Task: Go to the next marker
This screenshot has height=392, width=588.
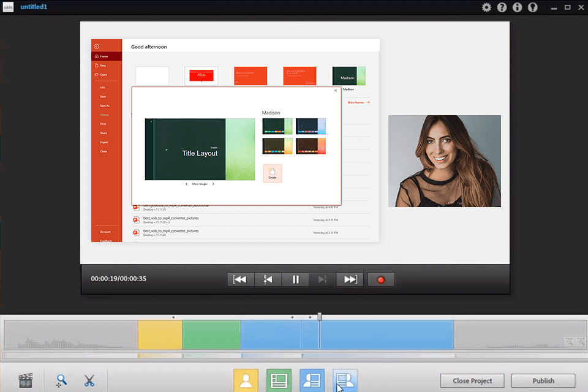Action: coord(323,279)
